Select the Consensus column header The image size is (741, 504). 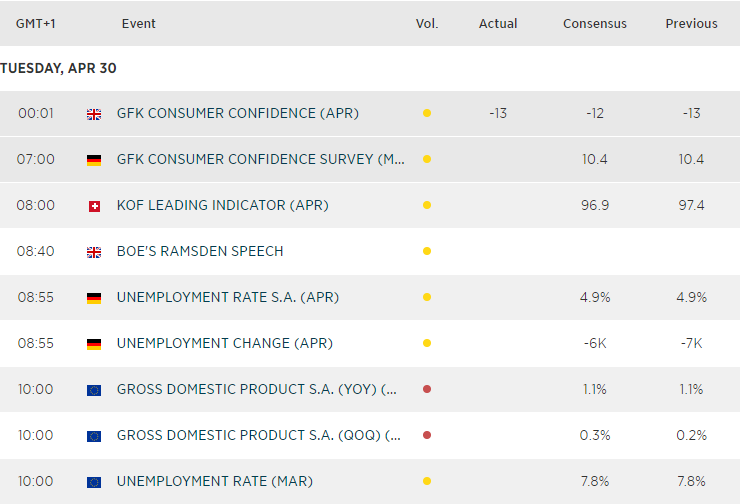595,24
